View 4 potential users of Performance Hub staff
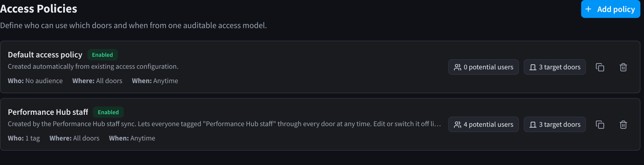 pyautogui.click(x=484, y=125)
